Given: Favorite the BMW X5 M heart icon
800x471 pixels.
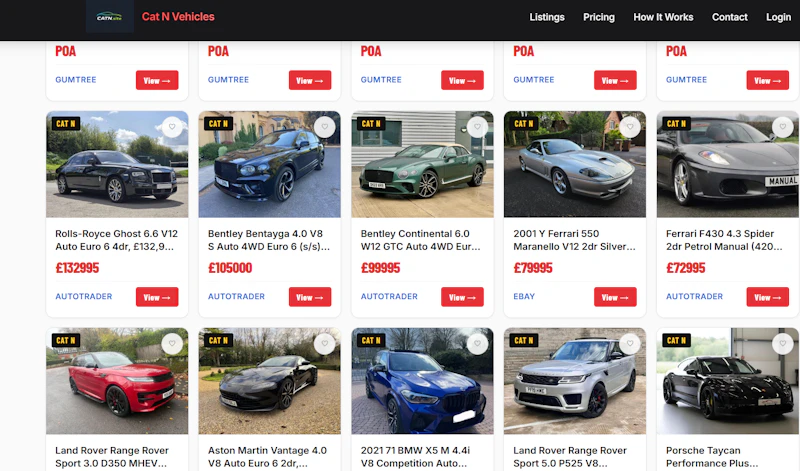Looking at the screenshot, I should pyautogui.click(x=478, y=344).
